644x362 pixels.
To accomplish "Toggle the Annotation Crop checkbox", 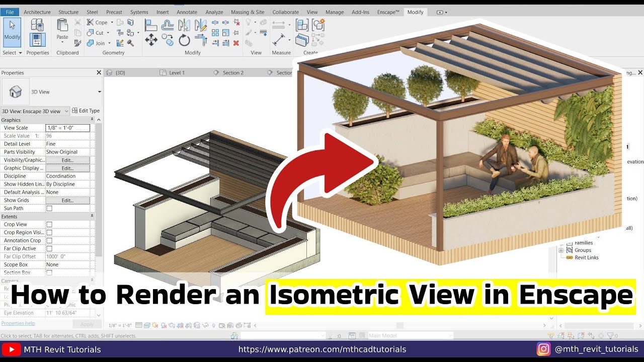I will click(49, 240).
